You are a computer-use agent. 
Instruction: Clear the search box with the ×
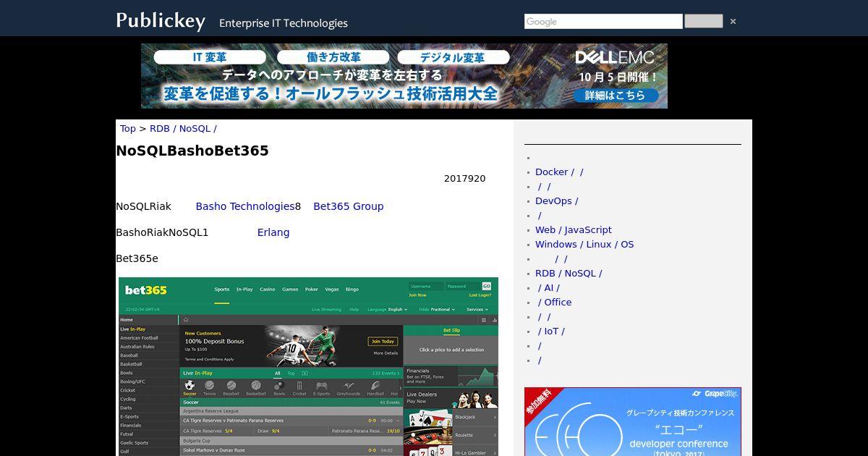[x=733, y=22]
